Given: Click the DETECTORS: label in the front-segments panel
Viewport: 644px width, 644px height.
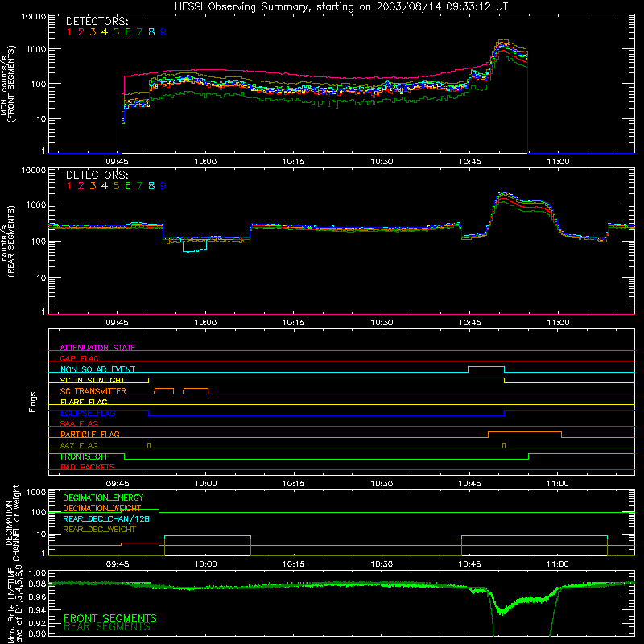Looking at the screenshot, I should (x=97, y=22).
